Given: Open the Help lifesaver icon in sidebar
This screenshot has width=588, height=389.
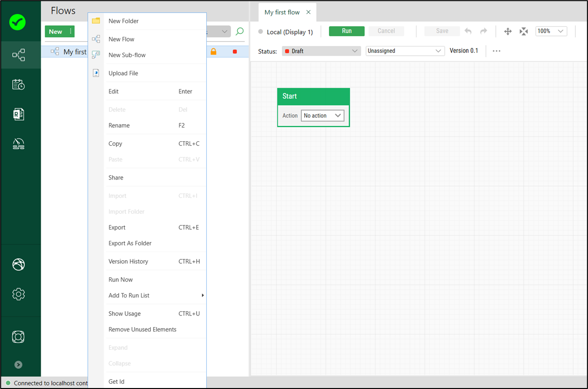Looking at the screenshot, I should [x=18, y=336].
